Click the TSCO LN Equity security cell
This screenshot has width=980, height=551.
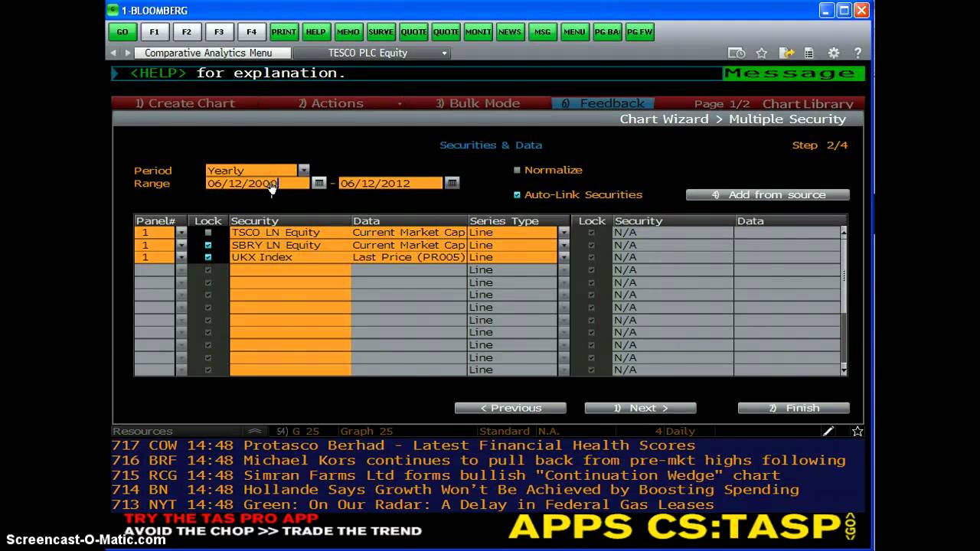click(290, 233)
